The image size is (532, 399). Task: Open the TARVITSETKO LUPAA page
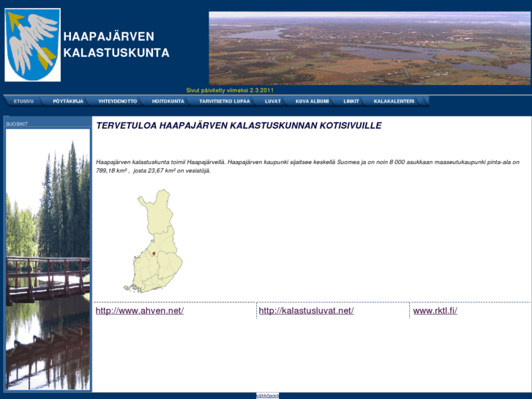pos(224,101)
